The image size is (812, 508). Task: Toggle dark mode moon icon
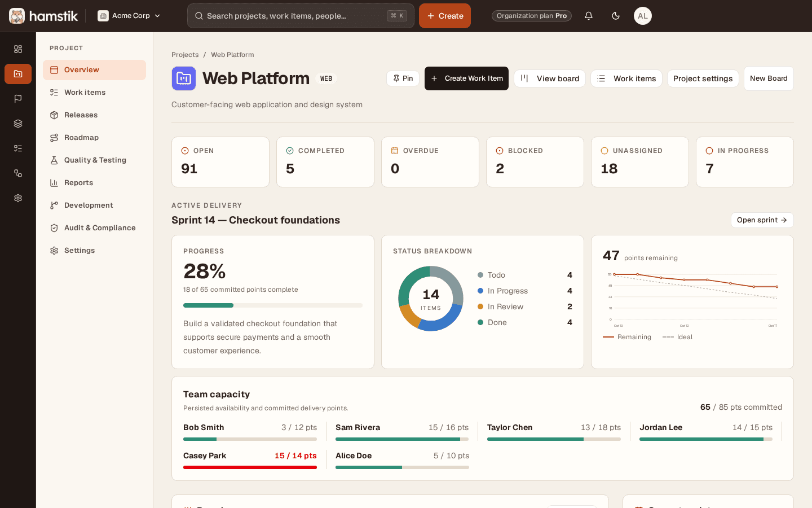616,16
